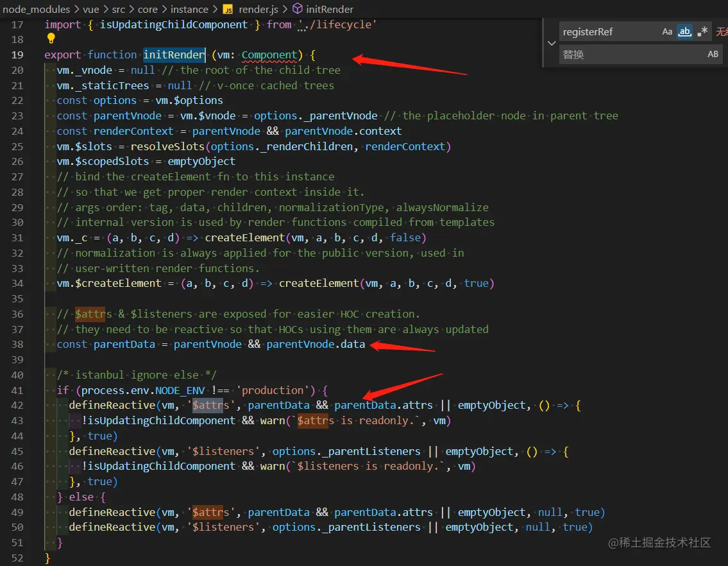Click 'production' string literal
This screenshot has width=728, height=566.
tap(273, 390)
